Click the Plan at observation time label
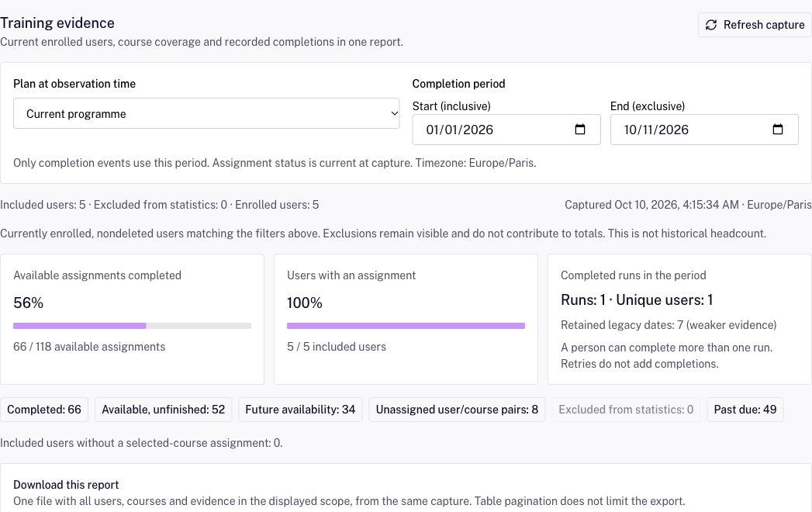This screenshot has width=812, height=512. tap(74, 84)
